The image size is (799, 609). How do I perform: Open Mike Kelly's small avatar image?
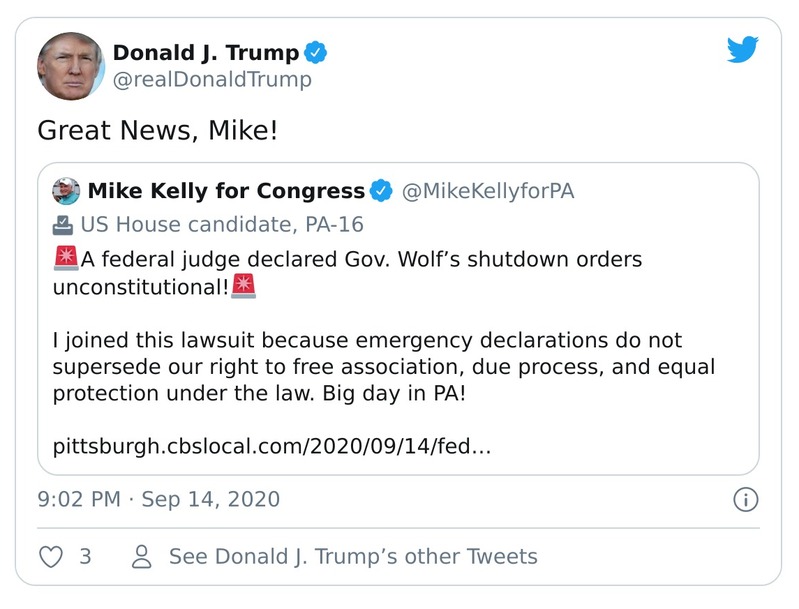(66, 191)
